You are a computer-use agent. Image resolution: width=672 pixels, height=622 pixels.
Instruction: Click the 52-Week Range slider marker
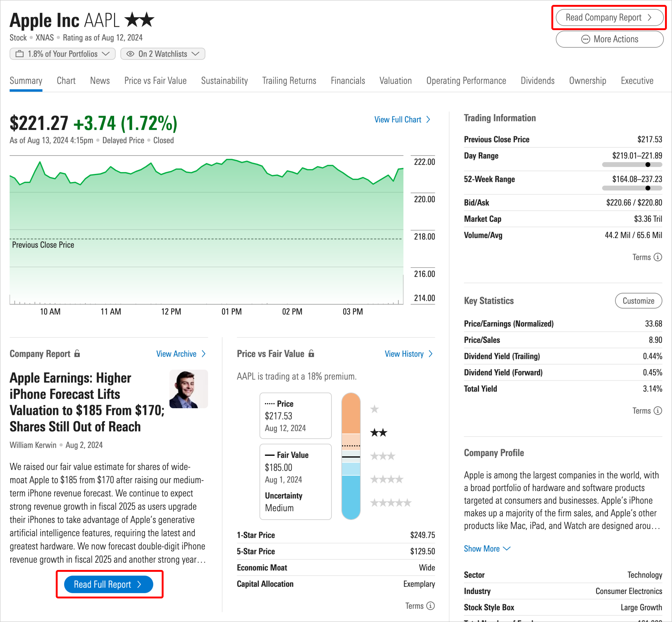(648, 188)
